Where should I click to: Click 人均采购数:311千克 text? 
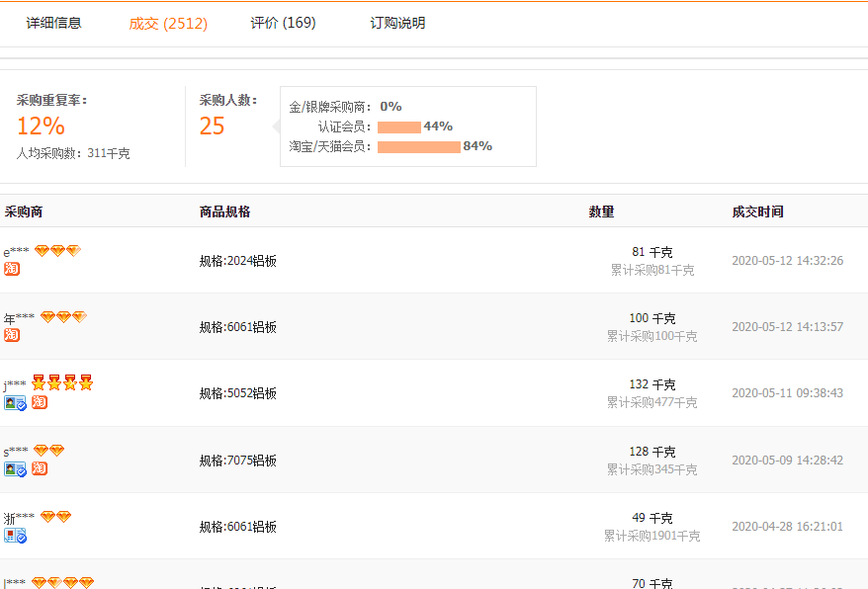click(x=73, y=153)
